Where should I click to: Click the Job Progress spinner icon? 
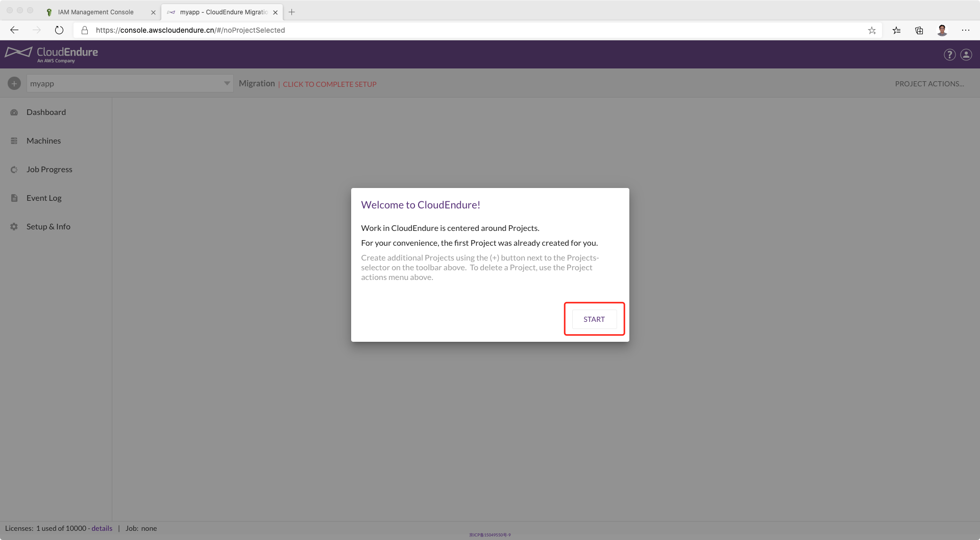point(14,170)
